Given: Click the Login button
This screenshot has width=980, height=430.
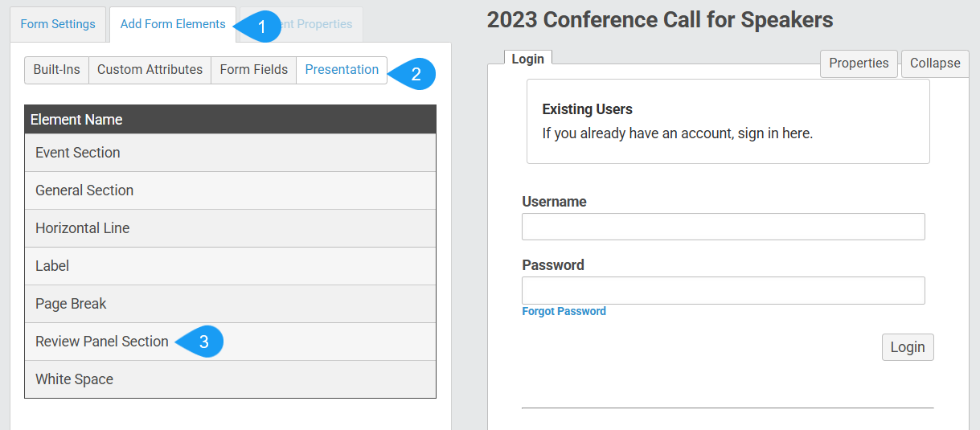Looking at the screenshot, I should 908,347.
